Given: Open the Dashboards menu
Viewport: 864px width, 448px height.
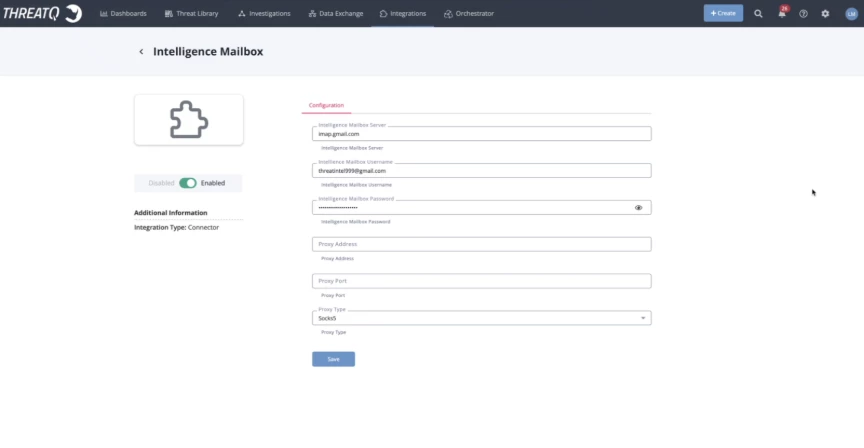Looking at the screenshot, I should 123,13.
